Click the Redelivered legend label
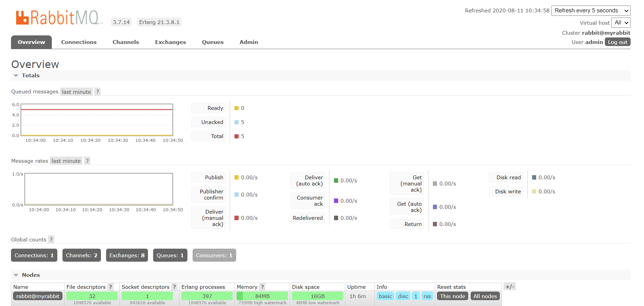 point(308,218)
